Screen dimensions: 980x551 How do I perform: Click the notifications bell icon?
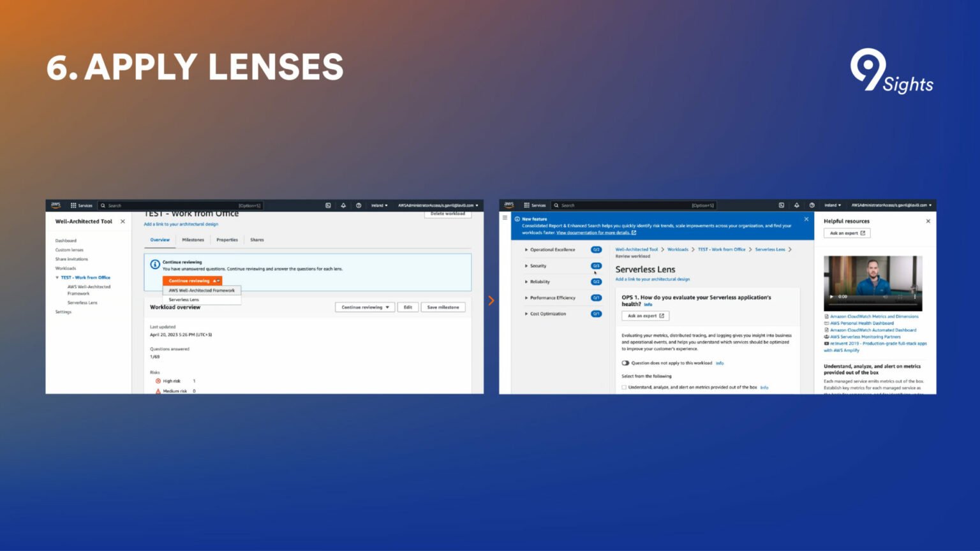coord(343,205)
